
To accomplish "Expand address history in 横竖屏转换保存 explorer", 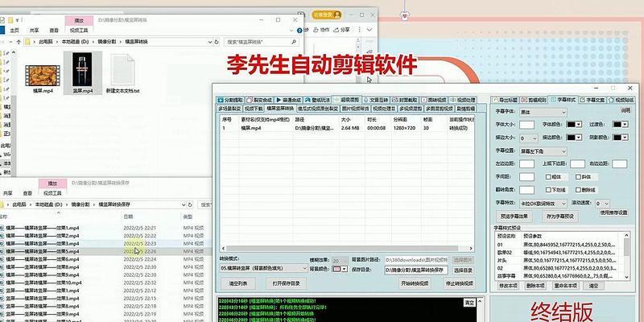I will pyautogui.click(x=183, y=204).
